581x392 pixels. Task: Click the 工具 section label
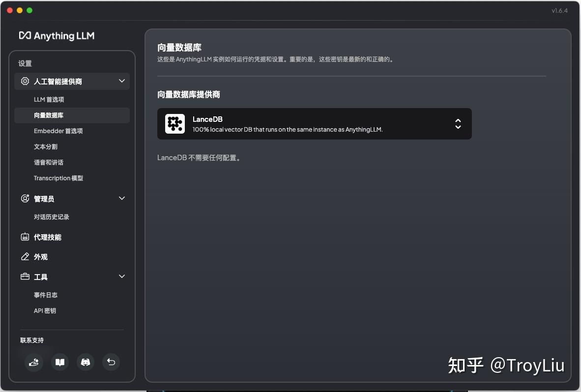click(x=41, y=277)
